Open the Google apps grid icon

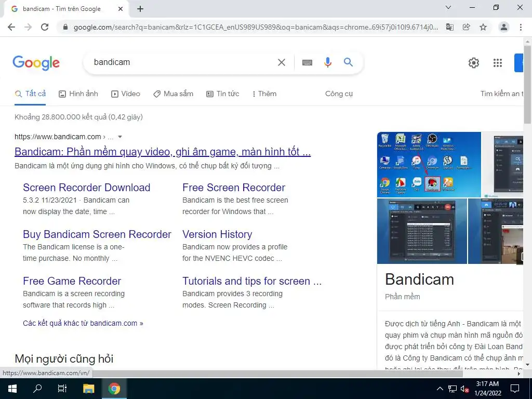(497, 63)
